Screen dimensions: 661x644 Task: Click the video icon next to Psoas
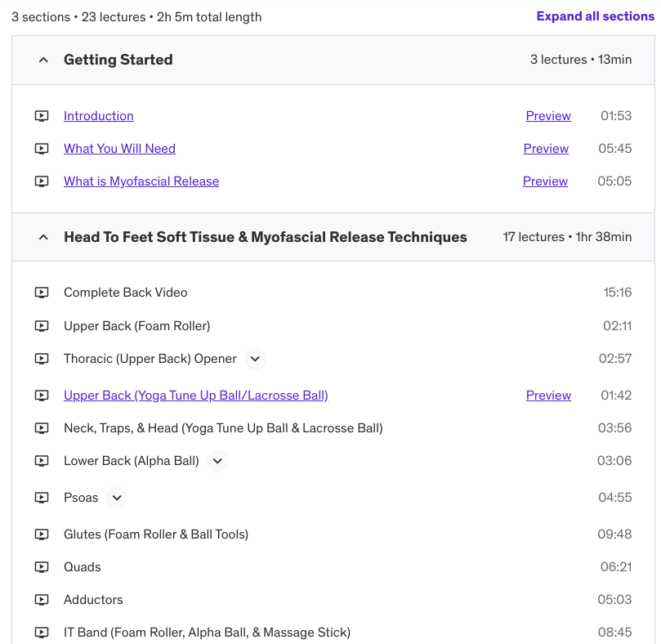(x=42, y=498)
